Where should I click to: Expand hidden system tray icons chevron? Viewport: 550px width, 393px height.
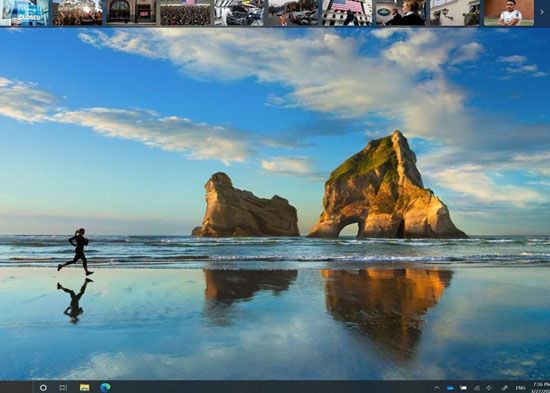(437, 388)
